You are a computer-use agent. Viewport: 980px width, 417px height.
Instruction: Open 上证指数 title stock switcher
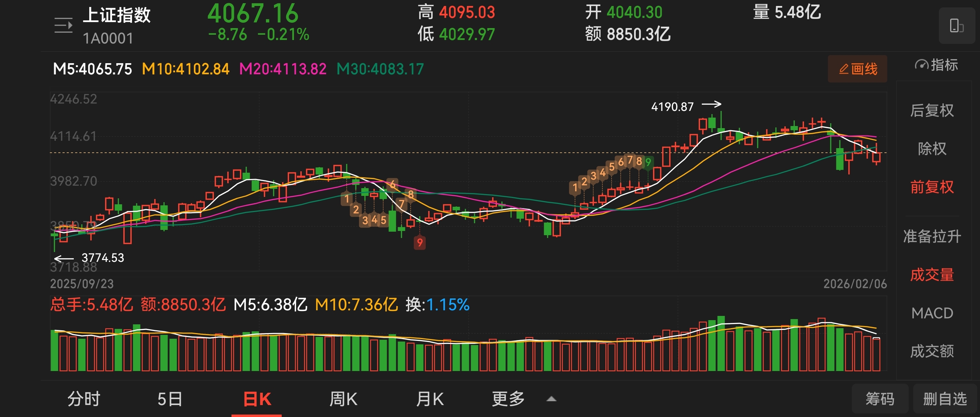point(116,15)
